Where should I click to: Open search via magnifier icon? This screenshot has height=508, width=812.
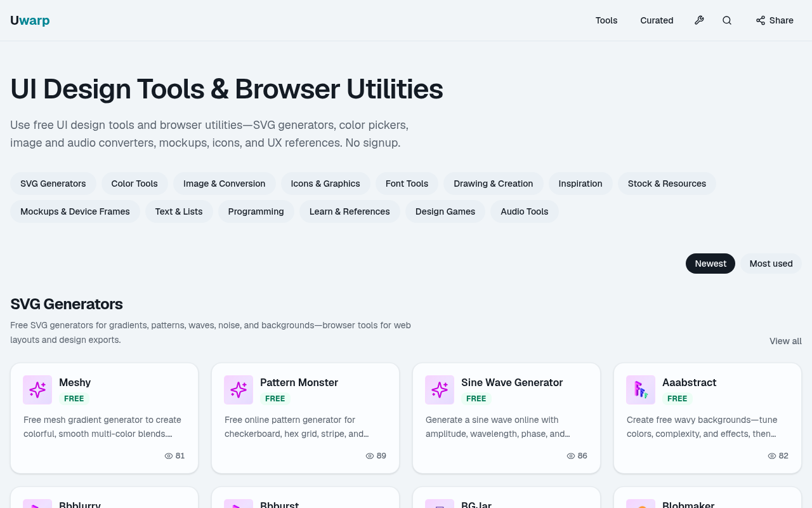pyautogui.click(x=727, y=20)
